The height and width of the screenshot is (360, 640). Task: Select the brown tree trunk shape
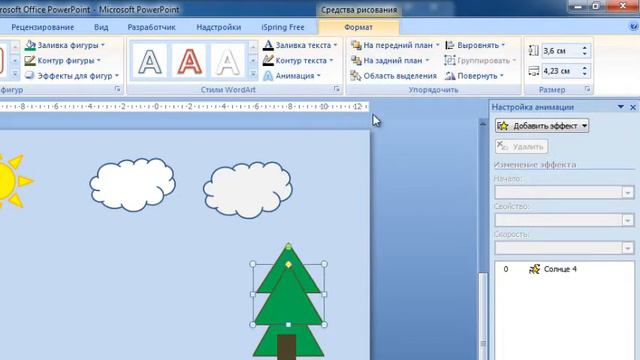287,347
